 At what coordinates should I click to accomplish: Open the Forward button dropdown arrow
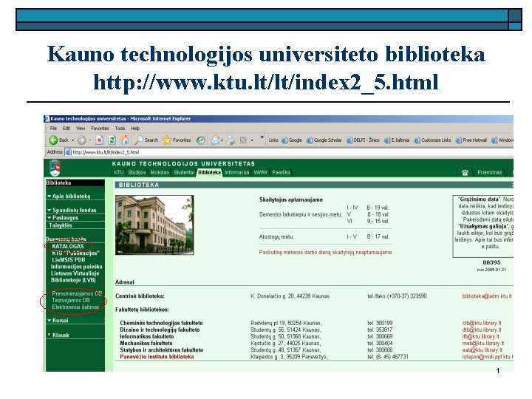pyautogui.click(x=90, y=140)
